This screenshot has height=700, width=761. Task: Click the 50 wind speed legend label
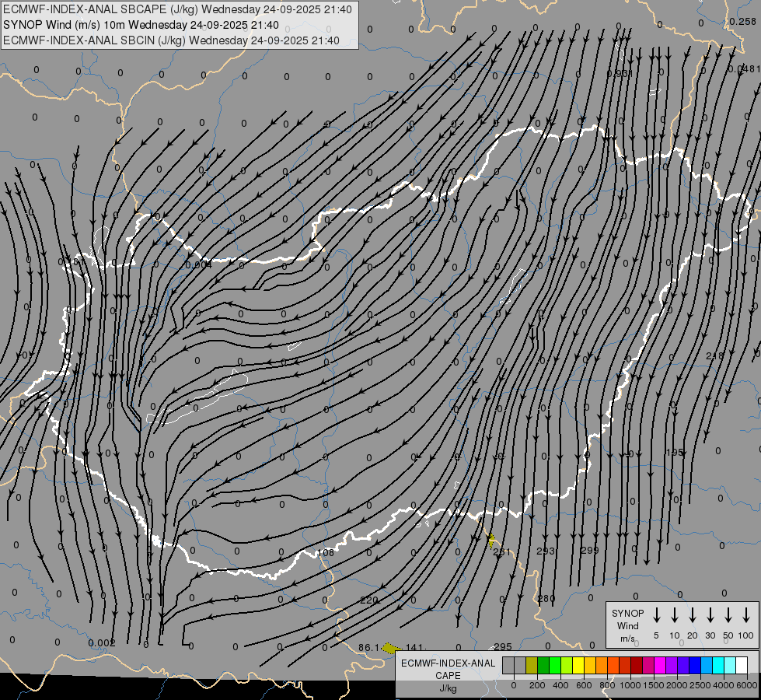pyautogui.click(x=728, y=635)
